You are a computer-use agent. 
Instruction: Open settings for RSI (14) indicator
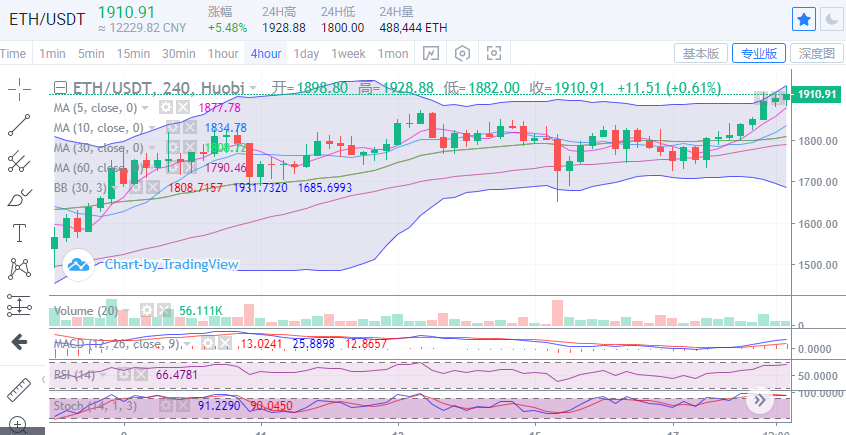click(x=124, y=375)
